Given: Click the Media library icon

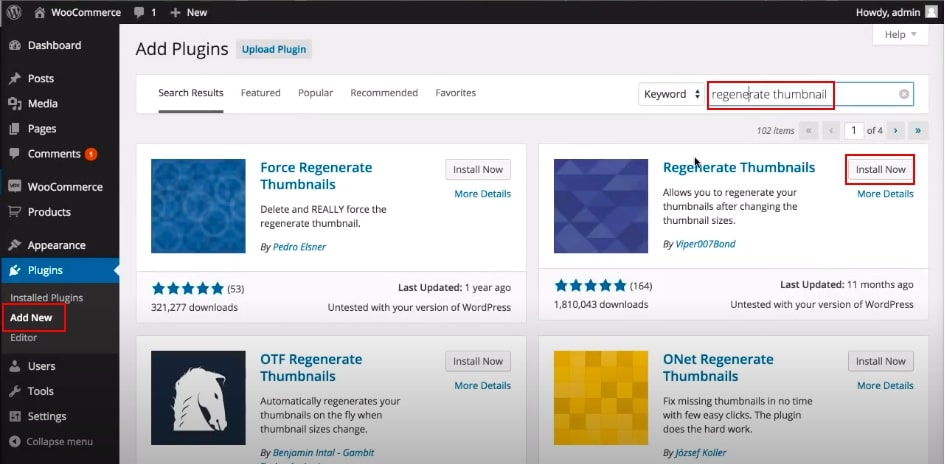Looking at the screenshot, I should click(x=15, y=104).
